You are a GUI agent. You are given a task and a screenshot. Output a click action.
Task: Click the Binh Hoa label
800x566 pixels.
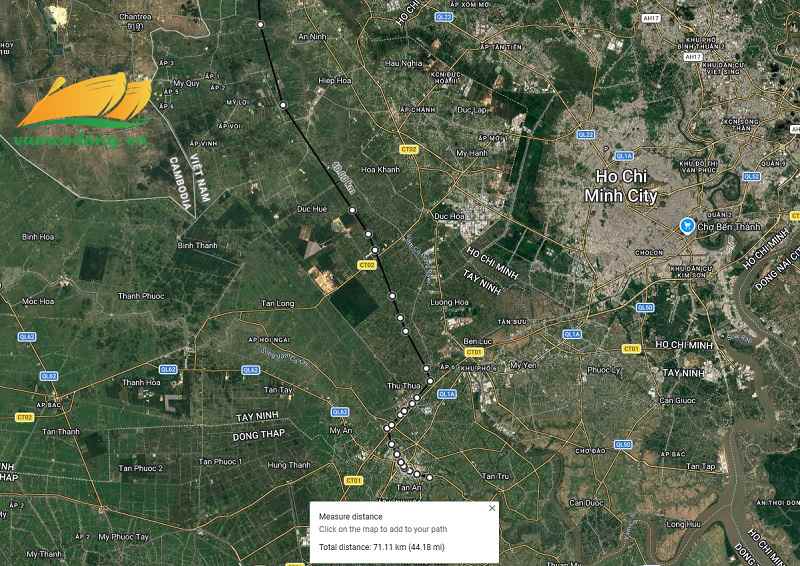pos(38,237)
